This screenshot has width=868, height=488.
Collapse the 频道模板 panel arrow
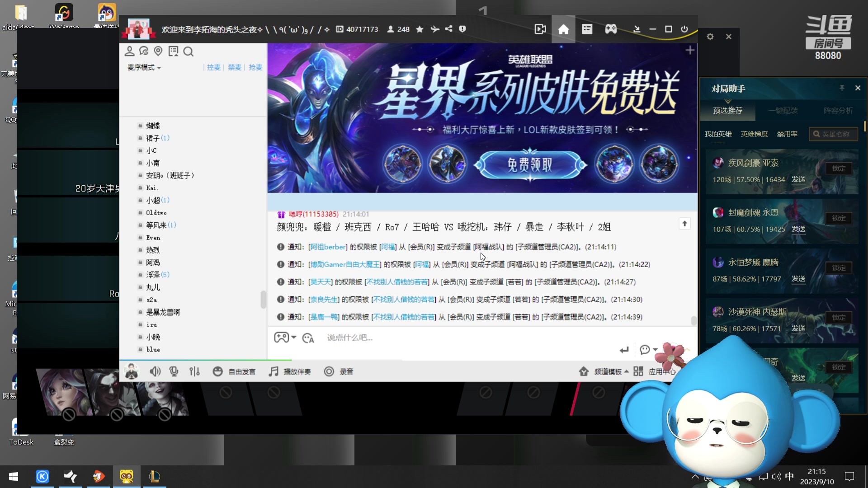click(627, 371)
